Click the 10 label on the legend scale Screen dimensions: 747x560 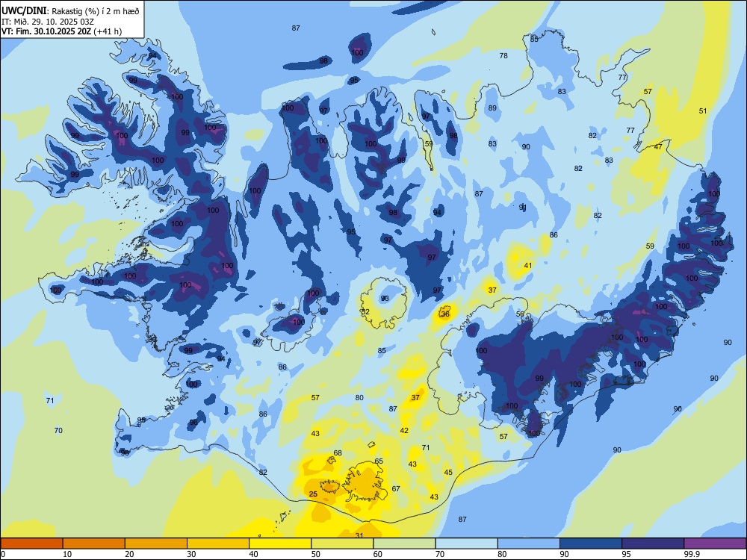(67, 554)
